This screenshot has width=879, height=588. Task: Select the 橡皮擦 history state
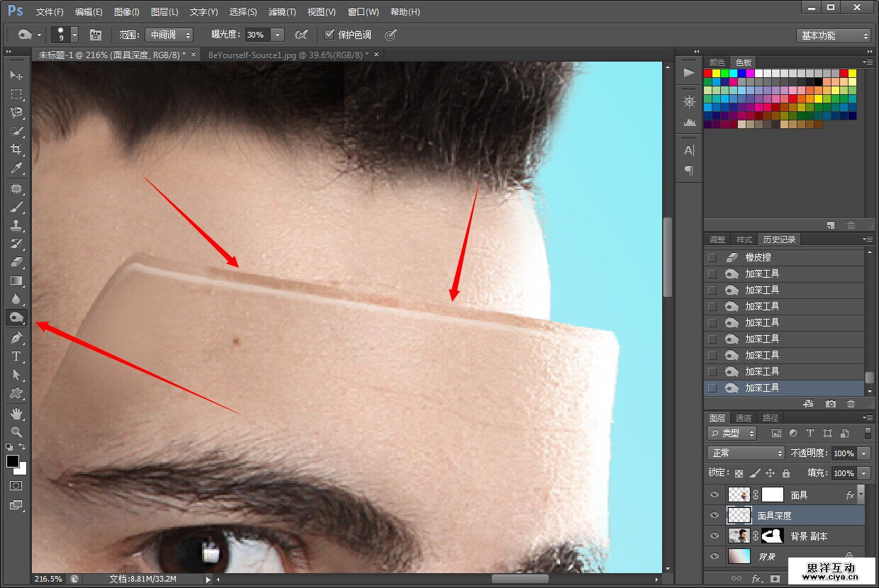point(758,257)
